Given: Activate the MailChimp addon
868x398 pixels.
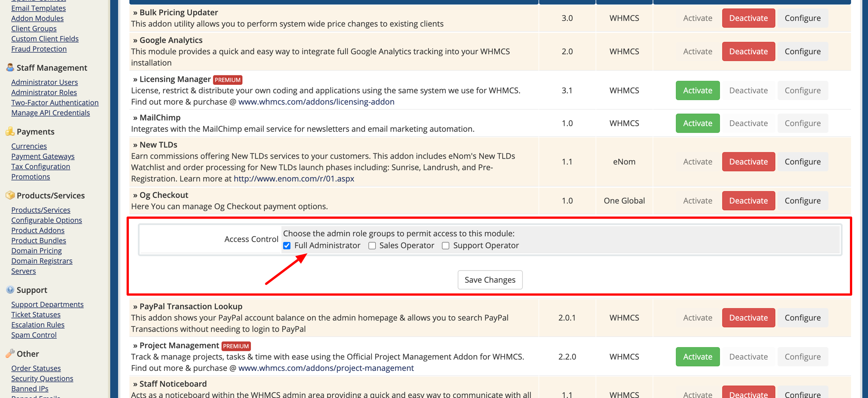Looking at the screenshot, I should click(697, 123).
